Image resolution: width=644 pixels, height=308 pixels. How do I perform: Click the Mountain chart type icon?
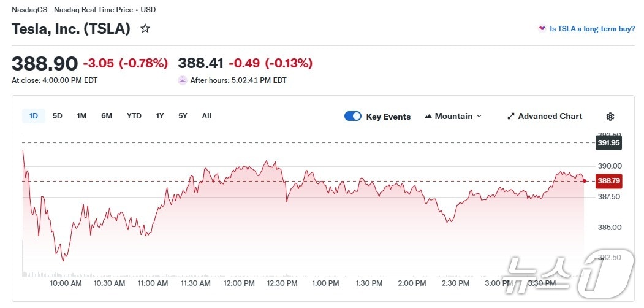point(428,117)
